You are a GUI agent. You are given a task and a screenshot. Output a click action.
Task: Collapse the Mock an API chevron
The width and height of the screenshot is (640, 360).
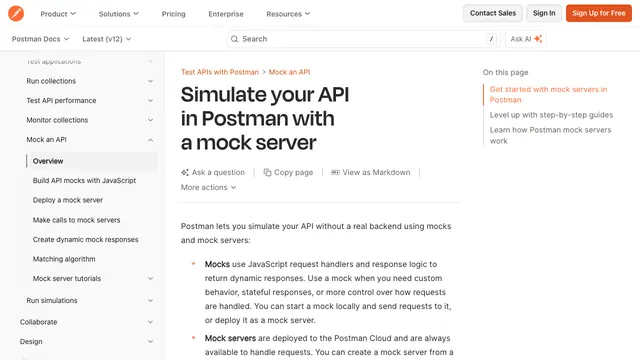tap(150, 140)
